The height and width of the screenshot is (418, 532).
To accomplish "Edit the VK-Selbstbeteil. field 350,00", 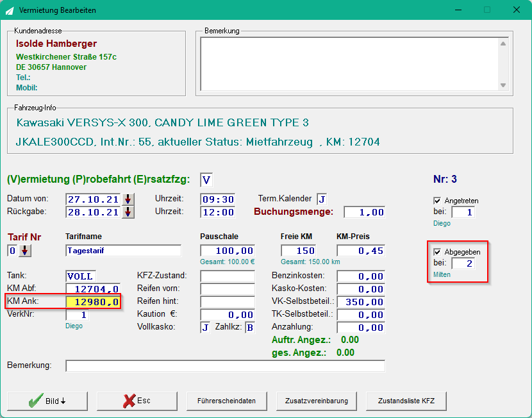I will [361, 301].
